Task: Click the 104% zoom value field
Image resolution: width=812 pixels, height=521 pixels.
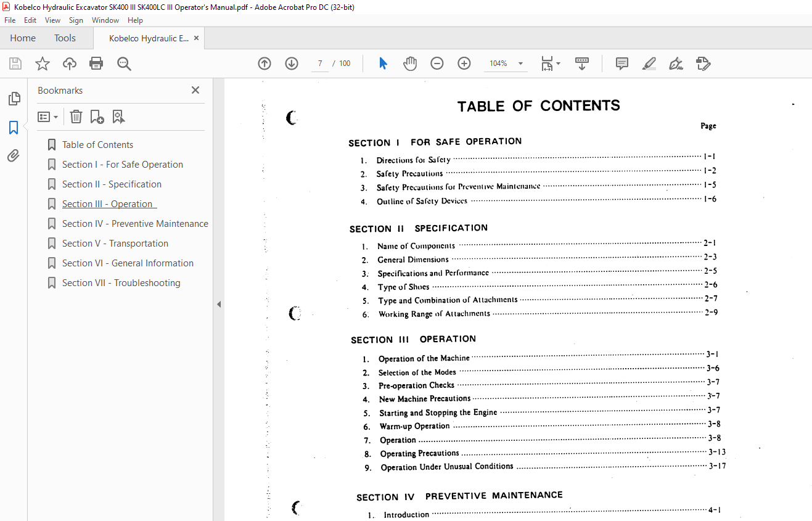Action: [x=498, y=64]
